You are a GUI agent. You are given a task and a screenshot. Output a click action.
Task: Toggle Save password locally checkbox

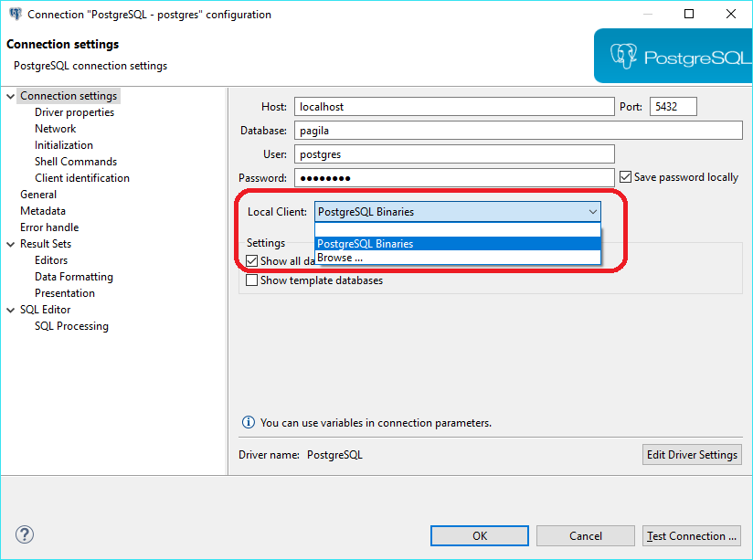click(x=625, y=177)
